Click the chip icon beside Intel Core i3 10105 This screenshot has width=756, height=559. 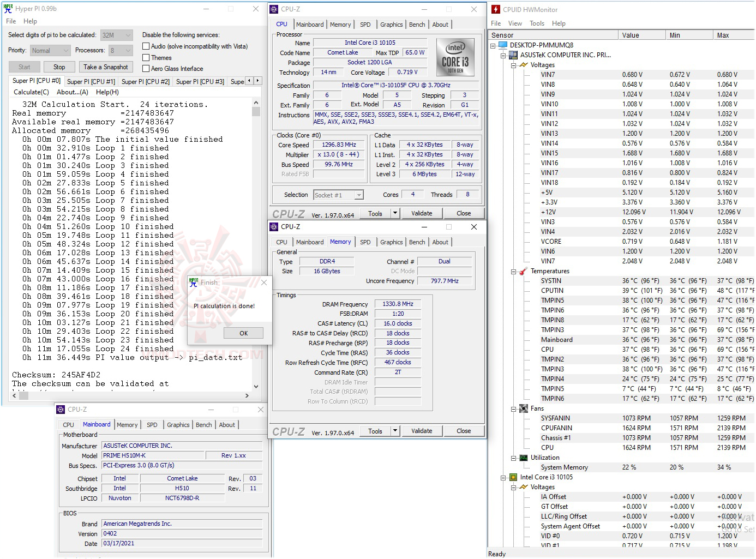513,477
